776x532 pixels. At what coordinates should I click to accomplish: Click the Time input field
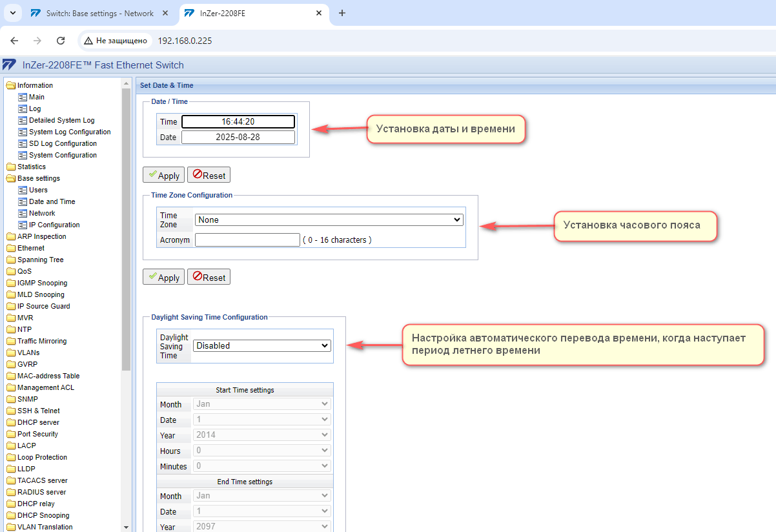238,121
